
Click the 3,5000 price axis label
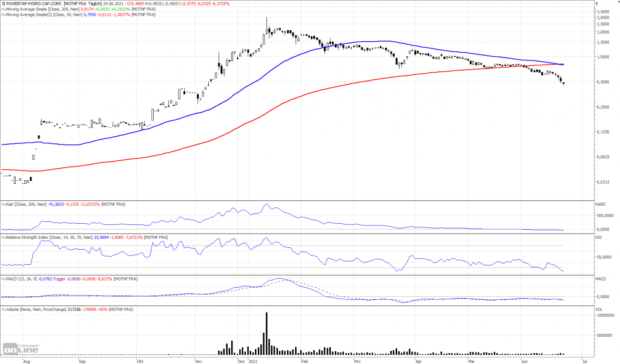[x=603, y=12]
